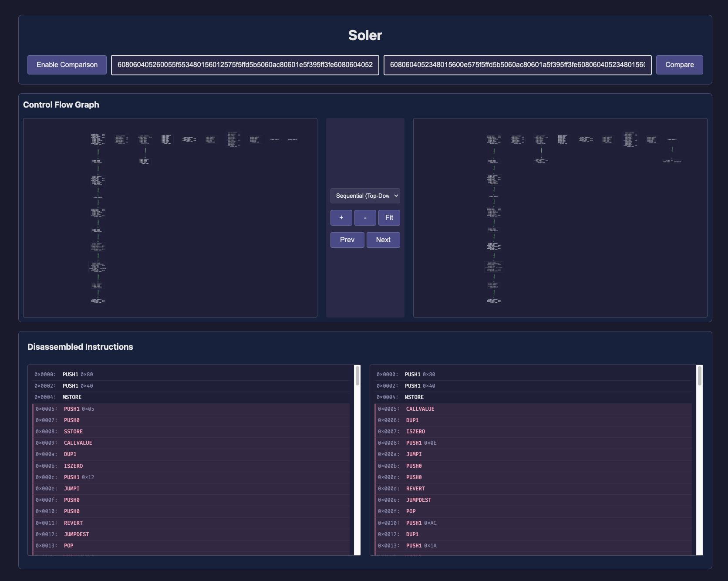Jump to next difference with Next
This screenshot has height=581, width=728.
tap(383, 240)
